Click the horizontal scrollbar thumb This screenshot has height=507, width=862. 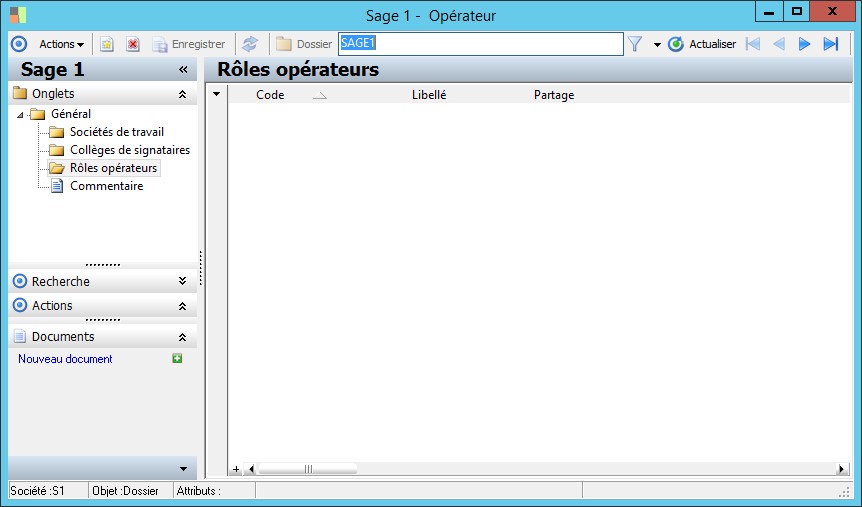coord(308,469)
